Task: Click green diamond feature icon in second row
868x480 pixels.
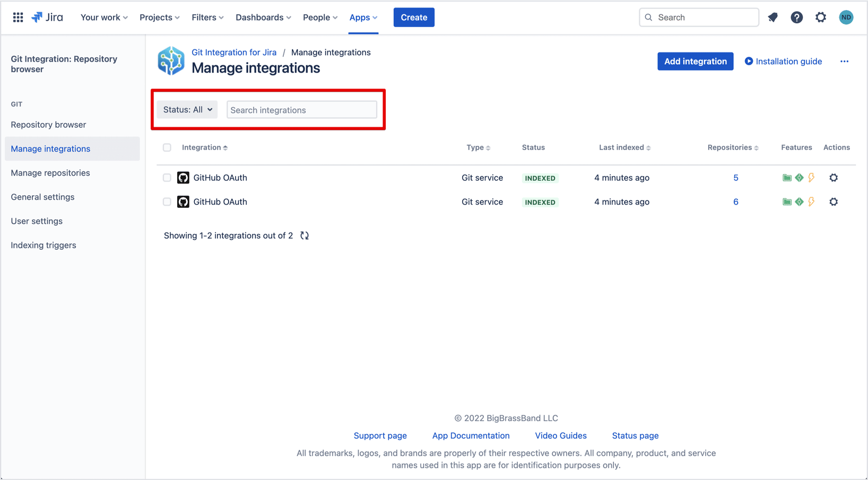Action: click(799, 202)
